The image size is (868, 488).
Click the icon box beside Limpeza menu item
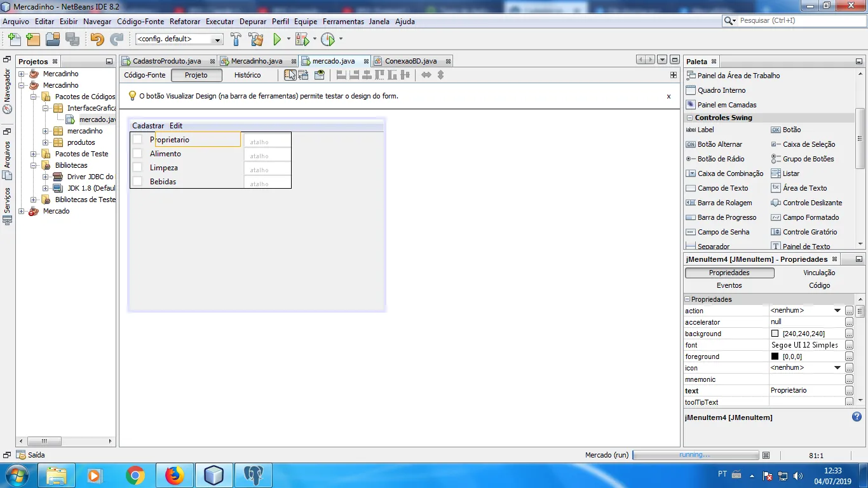(x=137, y=167)
